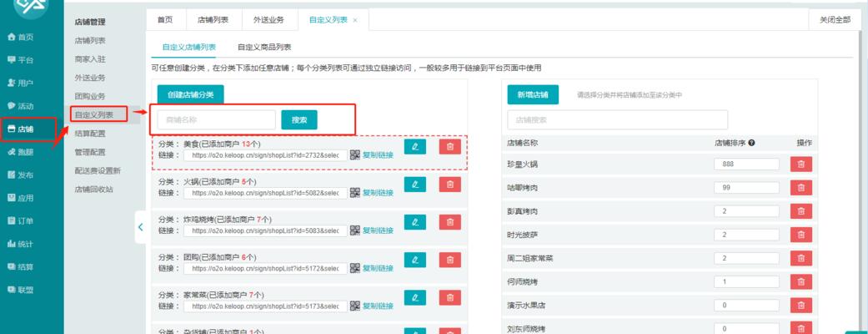The width and height of the screenshot is (868, 334).
Task: Delete the 火锅 category with the trash icon
Action: 450,185
